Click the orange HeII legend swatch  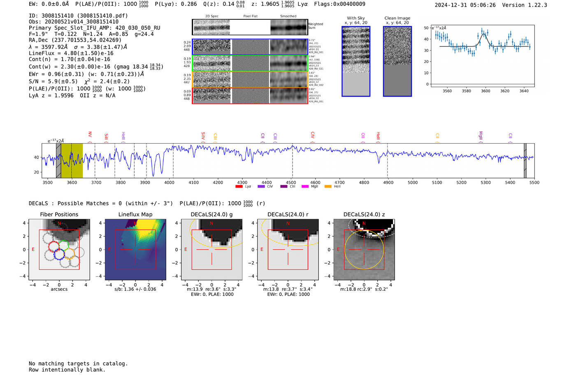coord(328,186)
